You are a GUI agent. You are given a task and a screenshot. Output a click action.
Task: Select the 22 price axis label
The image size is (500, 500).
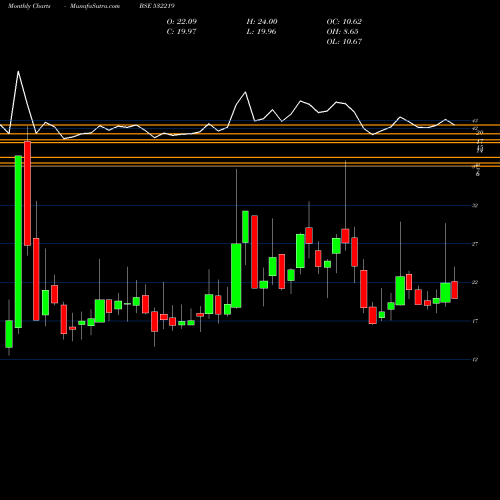(475, 282)
